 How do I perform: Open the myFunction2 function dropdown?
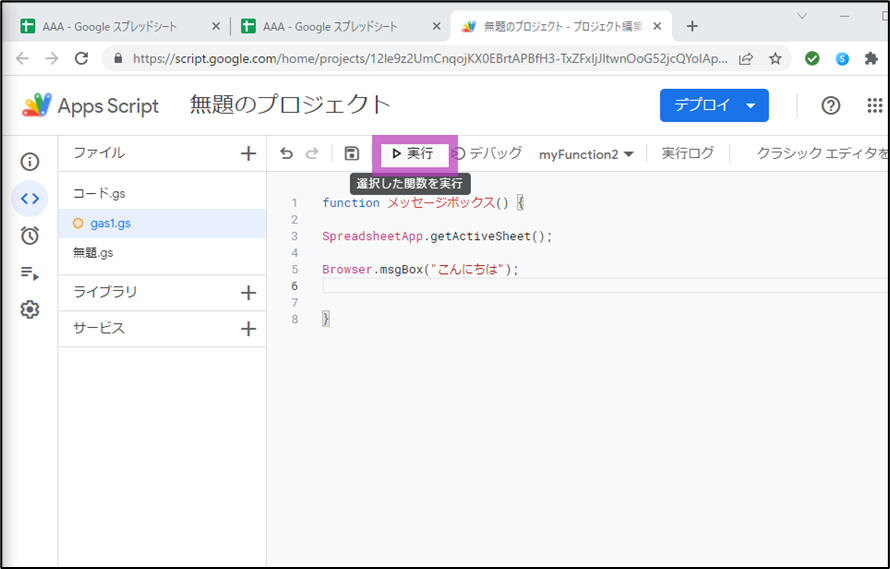point(586,154)
